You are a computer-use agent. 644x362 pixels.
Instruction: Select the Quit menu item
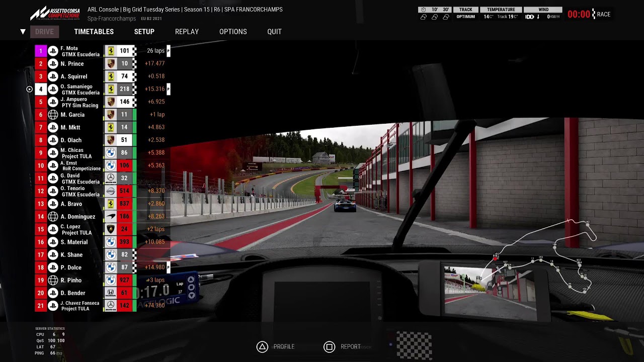[274, 32]
